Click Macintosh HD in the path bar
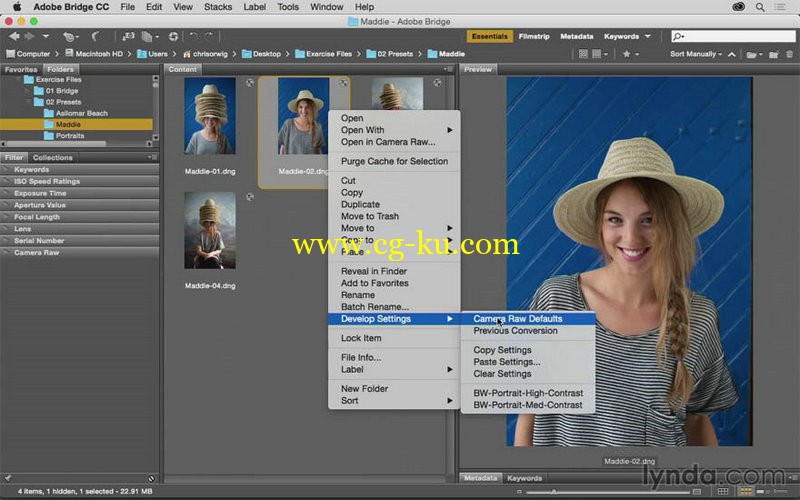Screen dimensions: 800x500 [93, 54]
